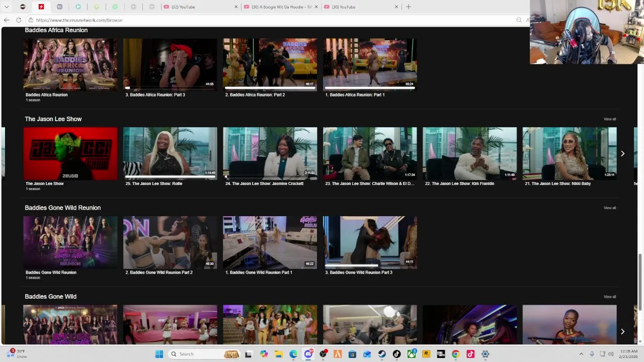The height and width of the screenshot is (362, 644).
Task: Play Baddies Africa Reunion: Part 2
Action: pyautogui.click(x=270, y=65)
